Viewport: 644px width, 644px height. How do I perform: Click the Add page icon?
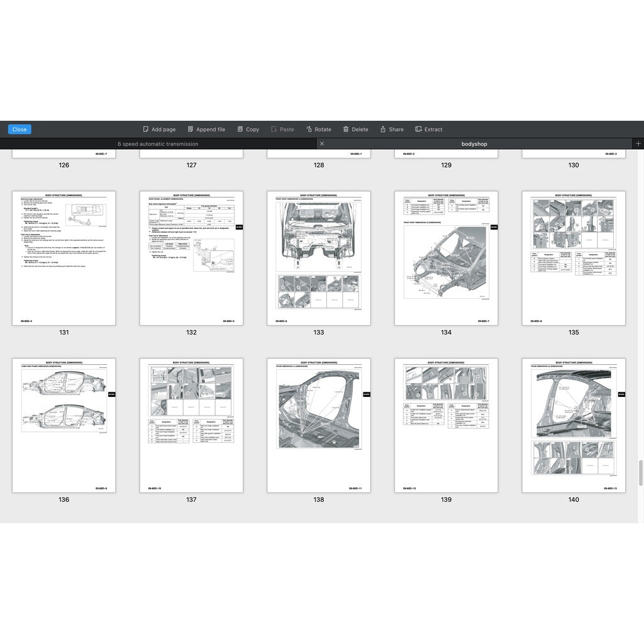pos(146,130)
